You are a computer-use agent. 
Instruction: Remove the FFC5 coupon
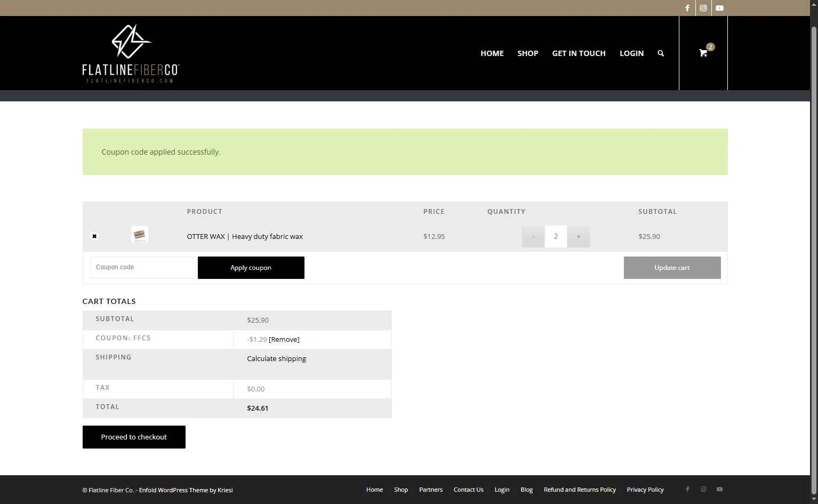pyautogui.click(x=284, y=339)
